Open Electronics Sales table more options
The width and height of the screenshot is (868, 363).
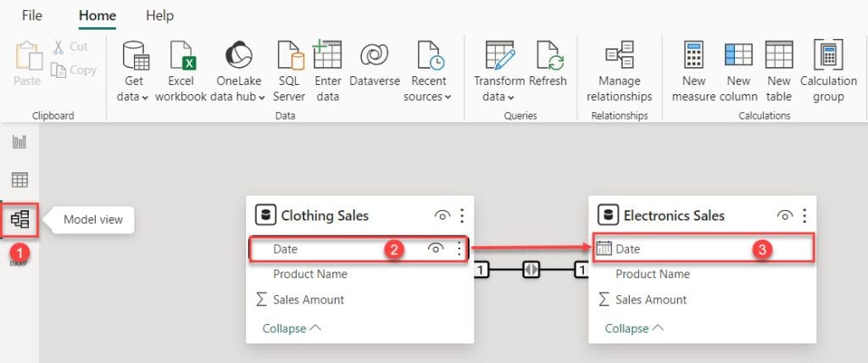coord(805,215)
